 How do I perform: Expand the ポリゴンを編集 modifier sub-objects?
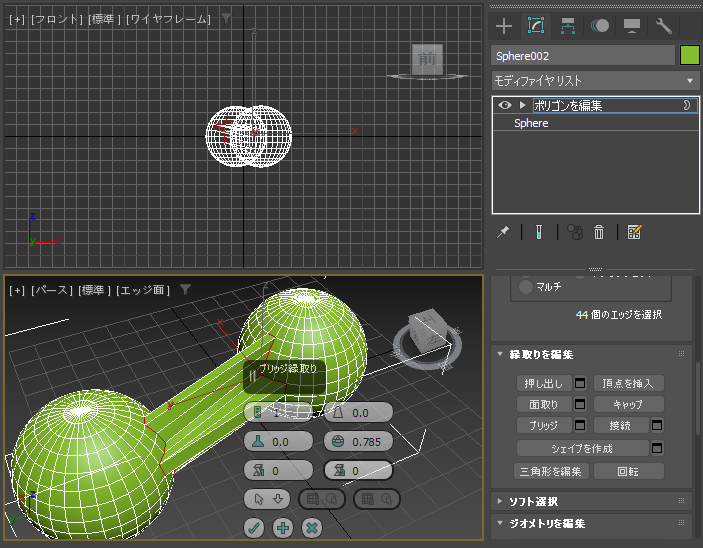click(x=522, y=105)
